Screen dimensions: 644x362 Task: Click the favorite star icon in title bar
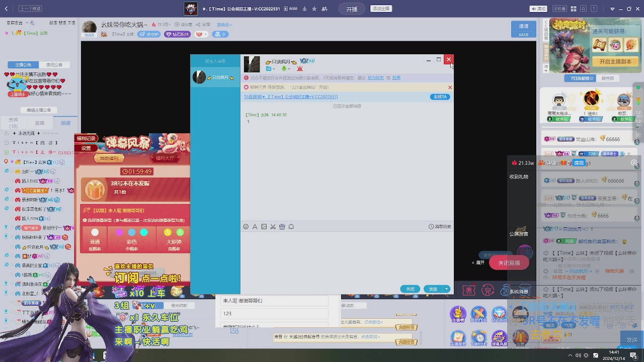(314, 9)
